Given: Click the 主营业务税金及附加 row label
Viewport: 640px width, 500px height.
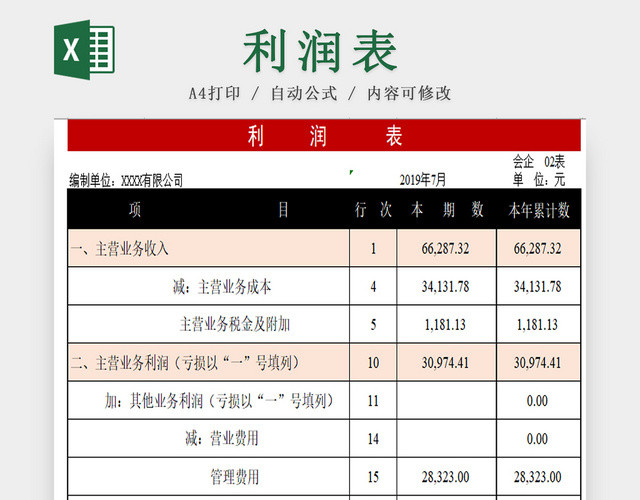Looking at the screenshot, I should point(235,324).
